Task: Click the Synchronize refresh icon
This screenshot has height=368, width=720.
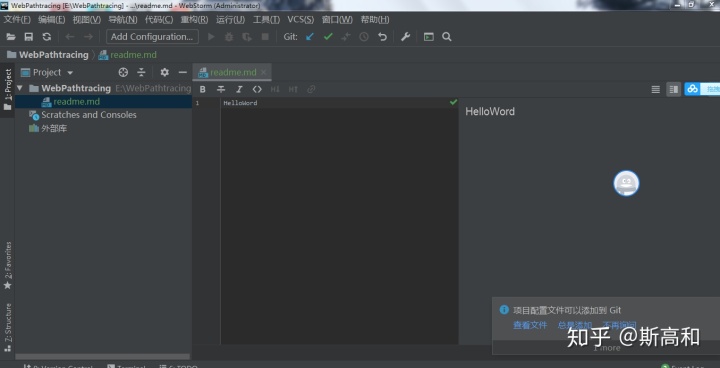Action: (46, 37)
